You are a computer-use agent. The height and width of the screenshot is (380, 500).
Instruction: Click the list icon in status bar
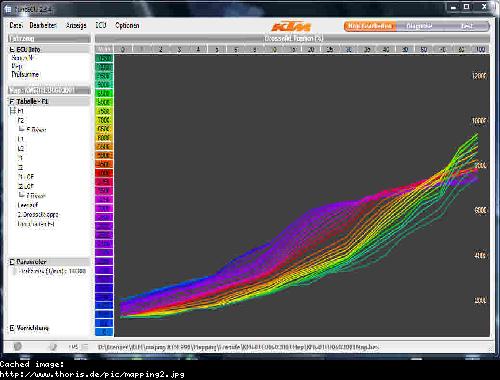[85, 347]
